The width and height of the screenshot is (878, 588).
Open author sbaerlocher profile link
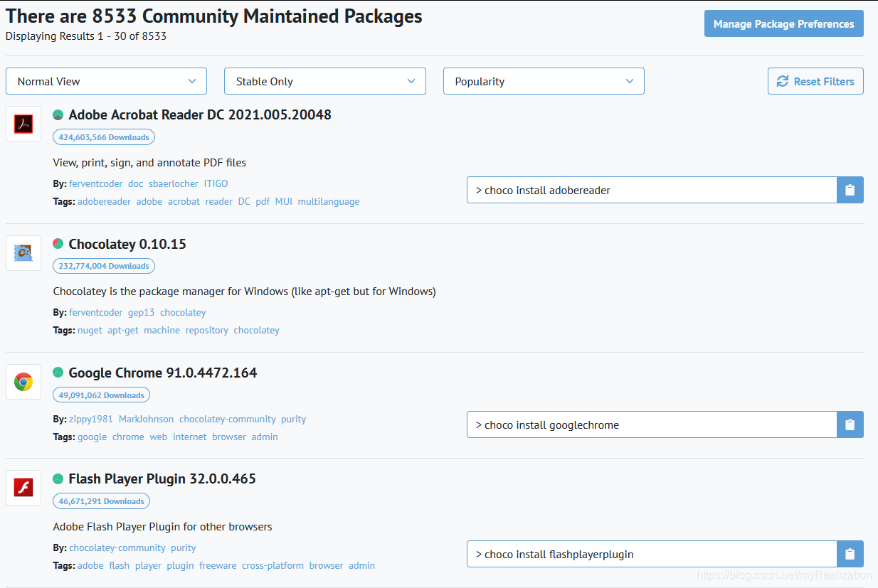click(x=174, y=183)
